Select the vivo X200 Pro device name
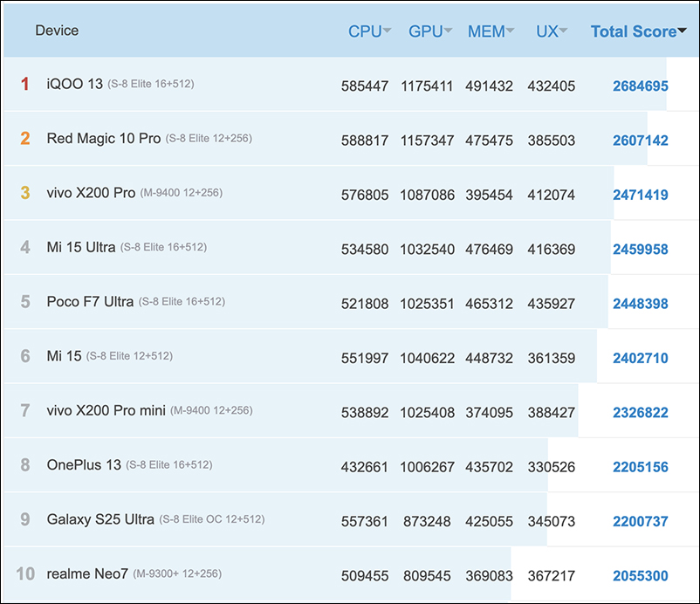Screen dimensions: 700x604 pos(91,193)
